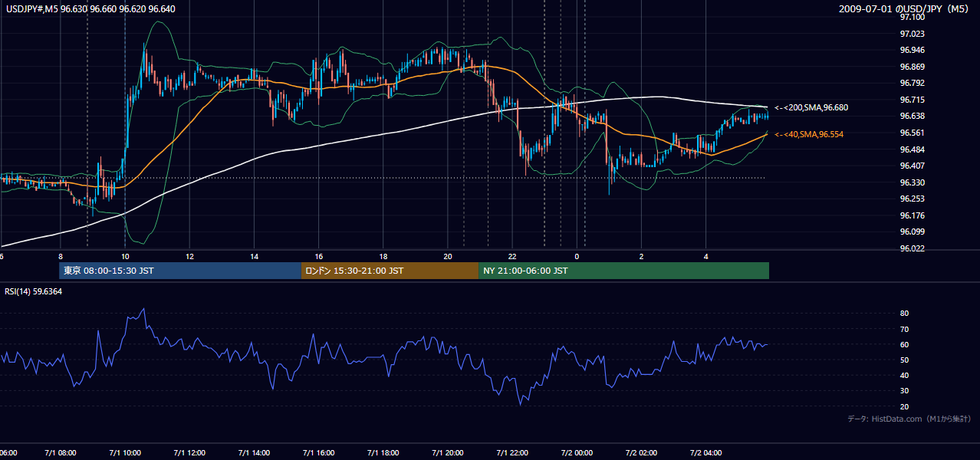The image size is (980, 460).
Task: Click hour label 18 under the price chart
Action: click(383, 257)
